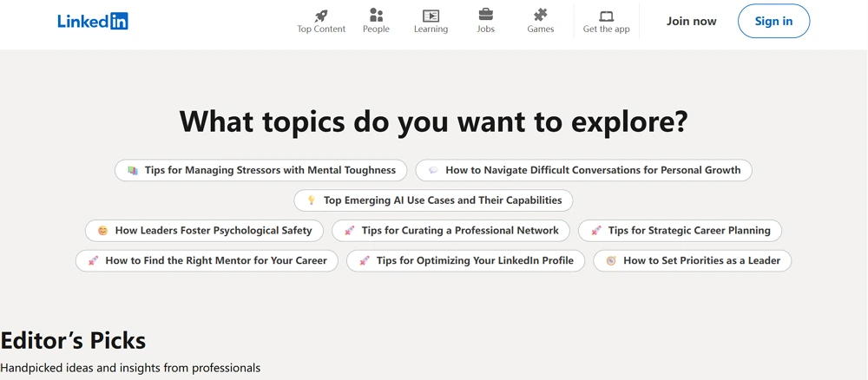
Task: Select the People icon in navigation
Action: click(x=376, y=16)
